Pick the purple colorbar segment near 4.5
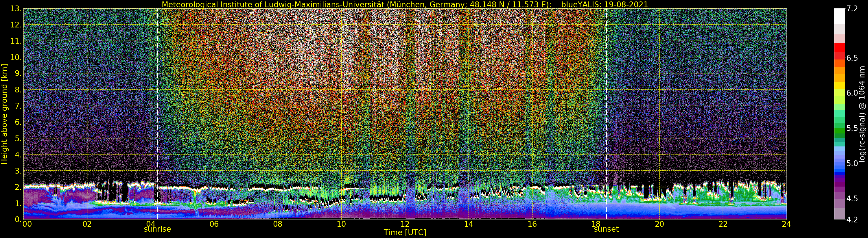 [x=839, y=199]
